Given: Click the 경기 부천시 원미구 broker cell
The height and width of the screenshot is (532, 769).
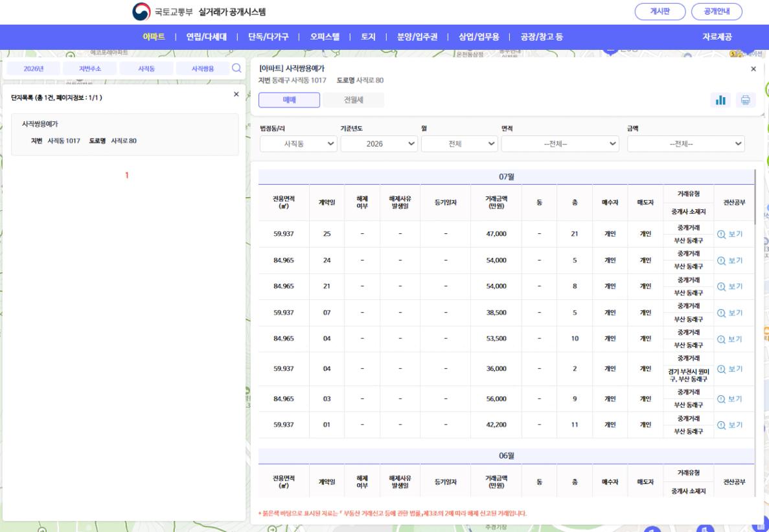Looking at the screenshot, I should click(689, 376).
